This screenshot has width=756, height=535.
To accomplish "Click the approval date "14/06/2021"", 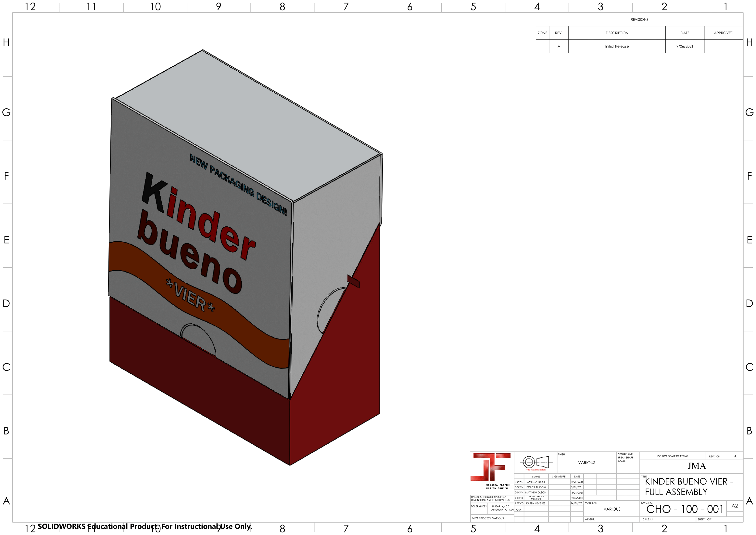I will point(577,503).
